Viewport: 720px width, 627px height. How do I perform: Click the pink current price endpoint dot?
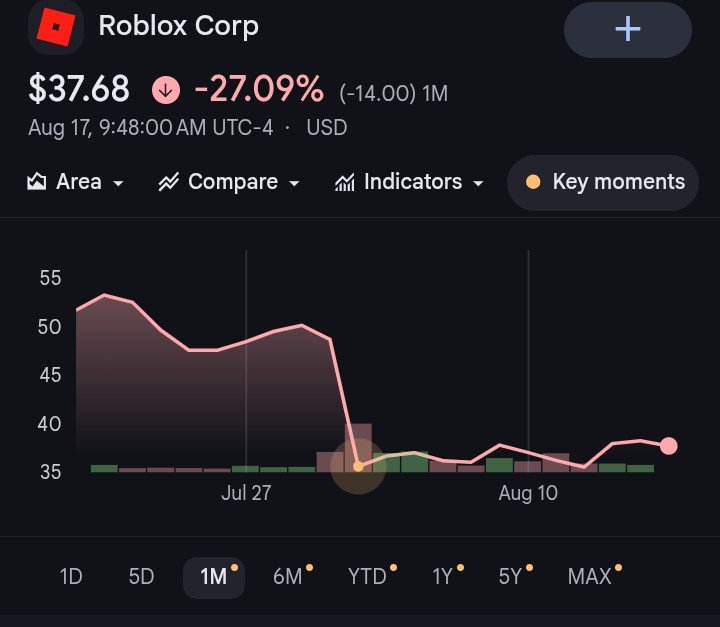pos(669,446)
